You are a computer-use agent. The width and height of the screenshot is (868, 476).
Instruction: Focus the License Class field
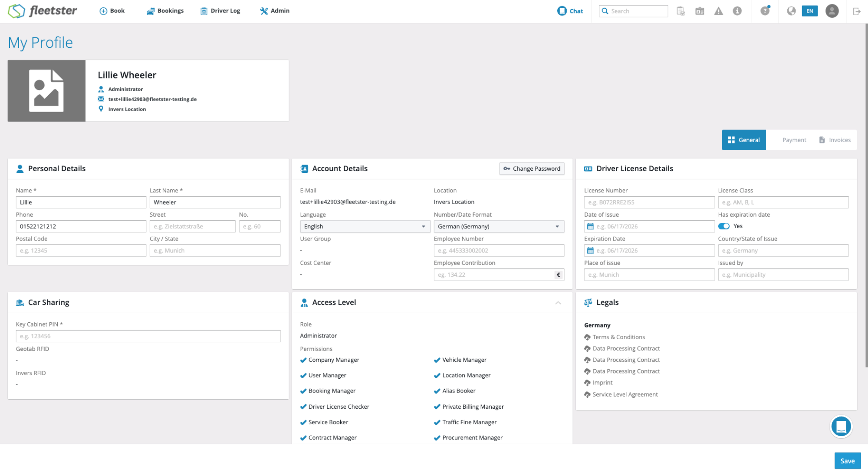pyautogui.click(x=783, y=202)
